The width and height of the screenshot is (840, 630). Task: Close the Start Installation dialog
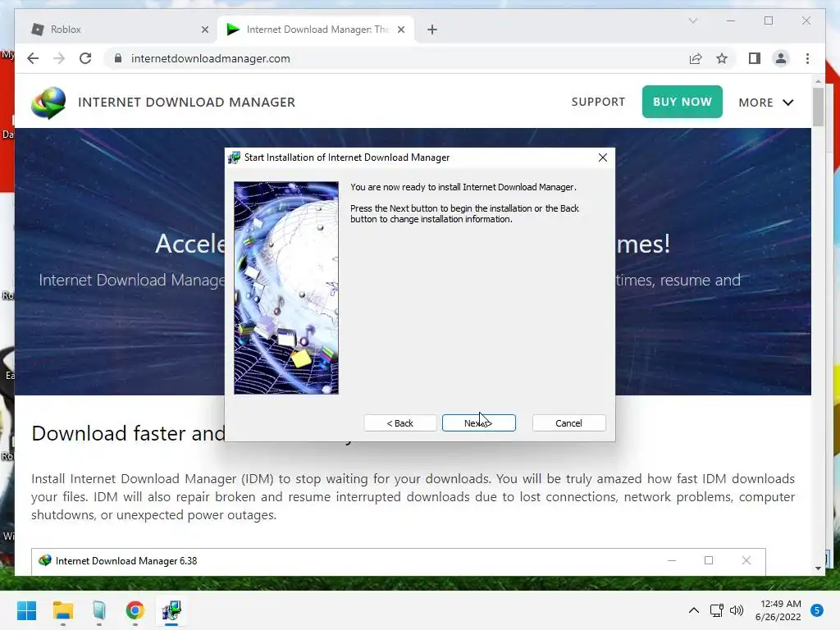(x=603, y=157)
